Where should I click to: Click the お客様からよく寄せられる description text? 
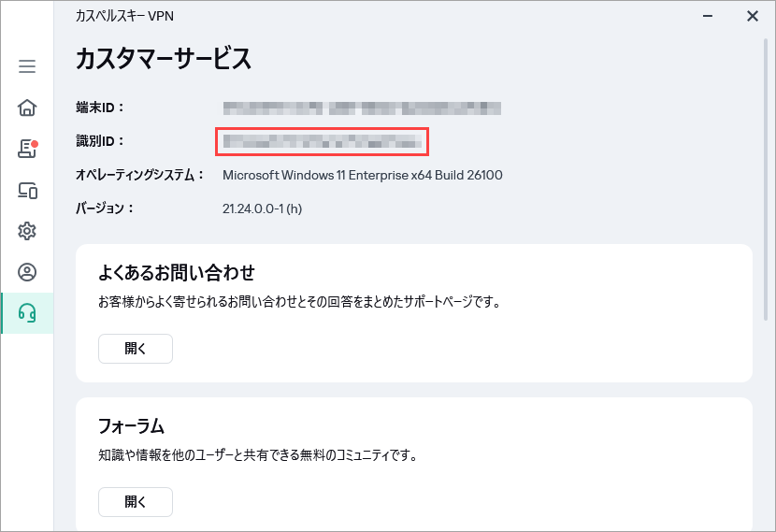tap(299, 301)
